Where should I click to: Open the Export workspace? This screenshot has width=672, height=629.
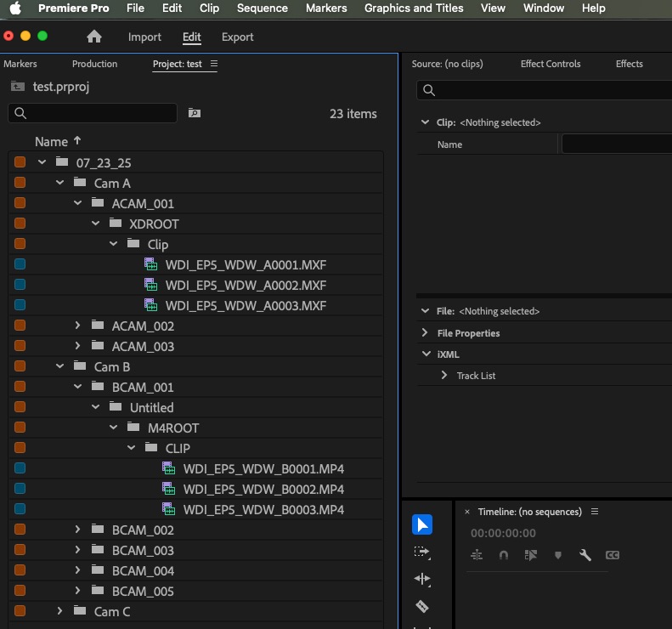(x=237, y=37)
